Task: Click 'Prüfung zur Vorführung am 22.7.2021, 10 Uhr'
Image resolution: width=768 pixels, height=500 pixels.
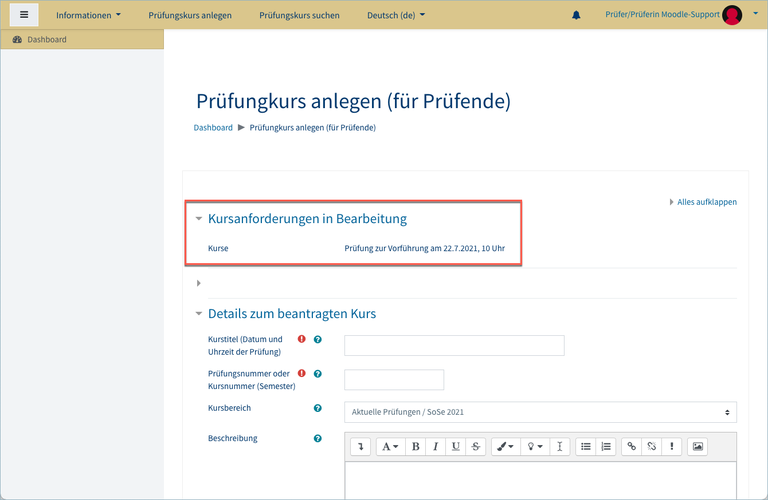Action: pyautogui.click(x=424, y=248)
